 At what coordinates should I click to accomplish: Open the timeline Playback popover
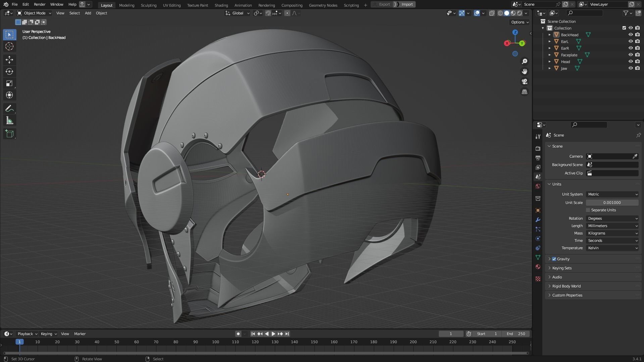point(27,334)
